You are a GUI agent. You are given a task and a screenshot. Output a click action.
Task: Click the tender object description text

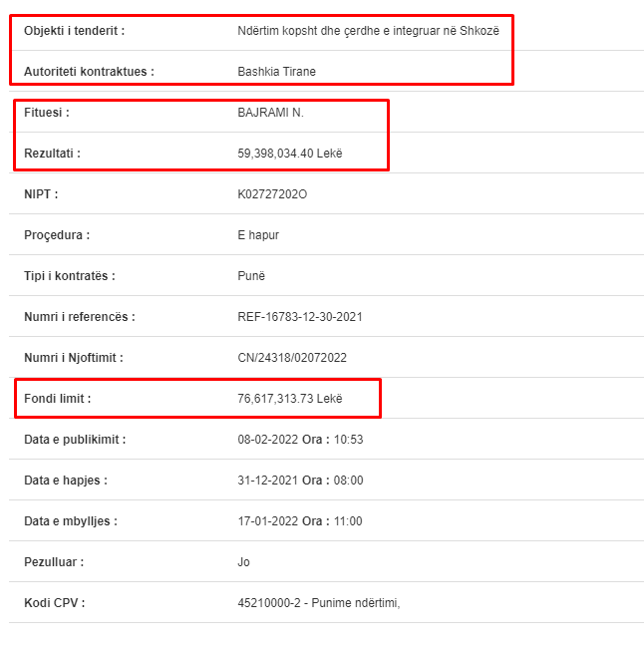[x=368, y=31]
